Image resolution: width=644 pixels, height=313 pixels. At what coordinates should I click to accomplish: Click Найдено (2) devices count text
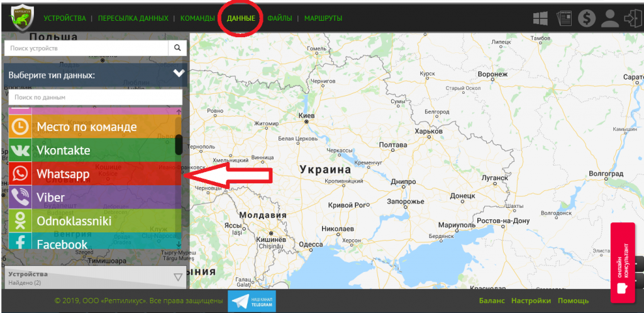[25, 283]
